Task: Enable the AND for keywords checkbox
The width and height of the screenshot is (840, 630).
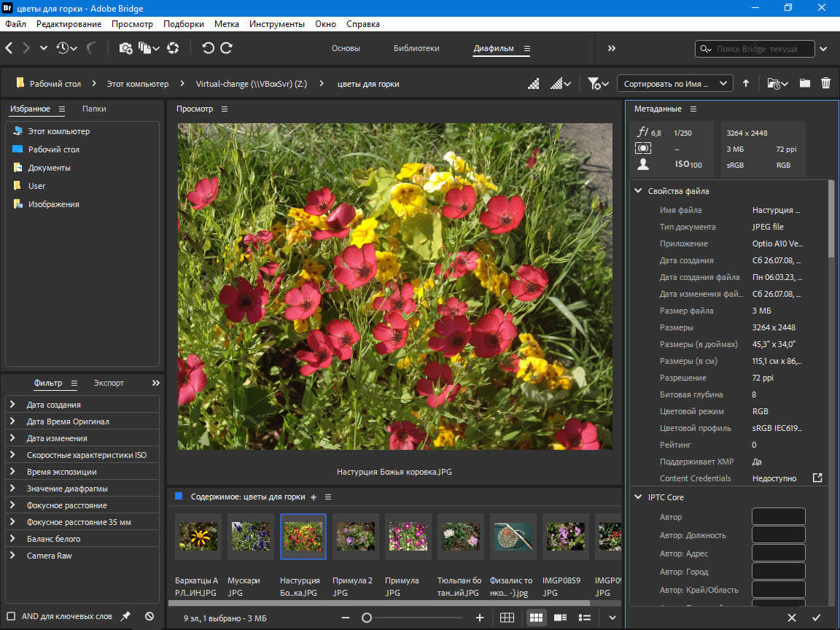Action: click(11, 616)
